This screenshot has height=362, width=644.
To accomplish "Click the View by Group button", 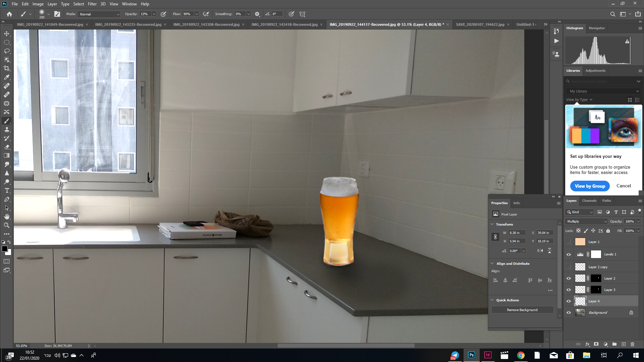I will click(x=590, y=186).
